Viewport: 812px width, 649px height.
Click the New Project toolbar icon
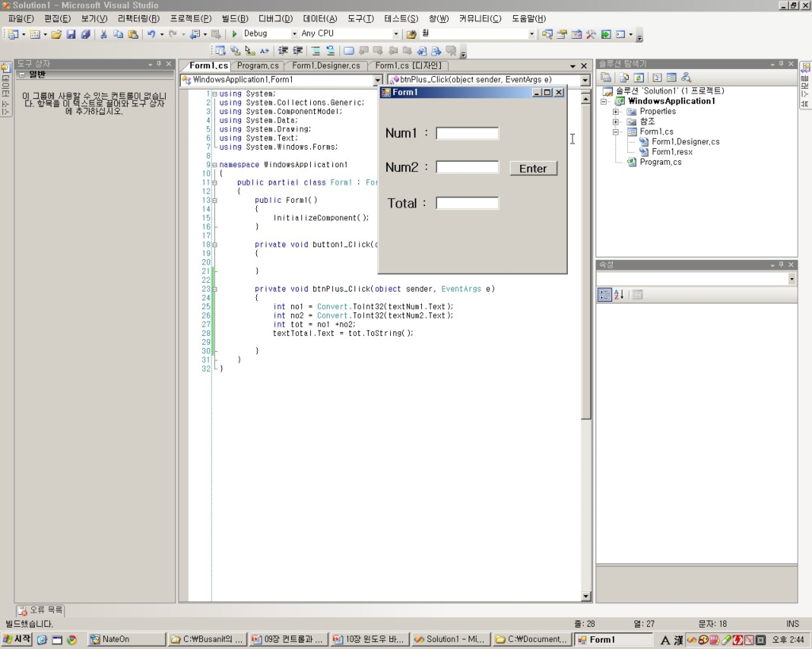click(x=13, y=34)
